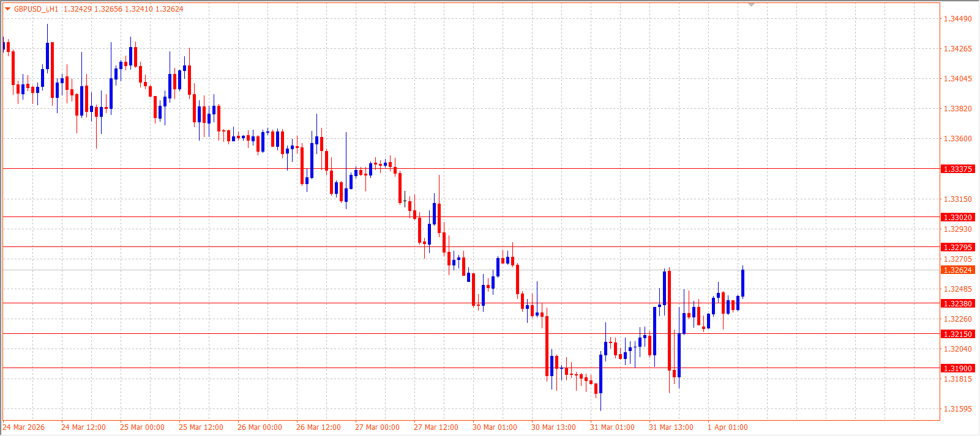Viewport: 980px width, 436px height.
Task: Select the red horizontal line at 1.33020
Action: point(471,217)
